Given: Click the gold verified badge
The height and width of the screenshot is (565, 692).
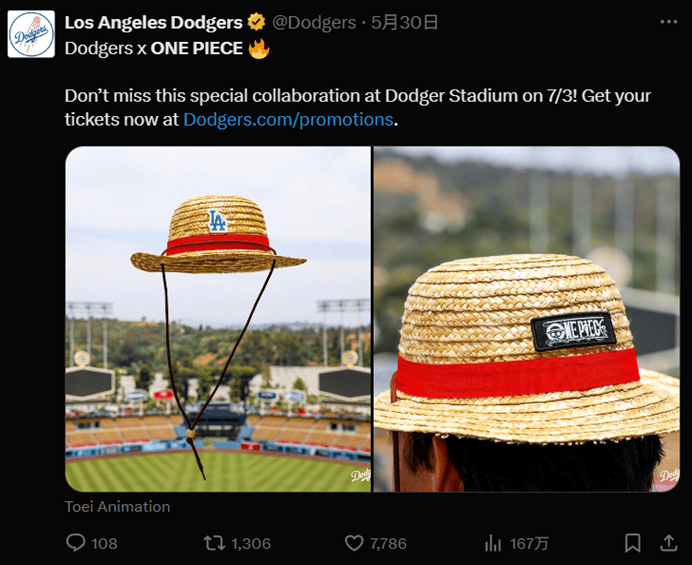Looking at the screenshot, I should coord(257,22).
